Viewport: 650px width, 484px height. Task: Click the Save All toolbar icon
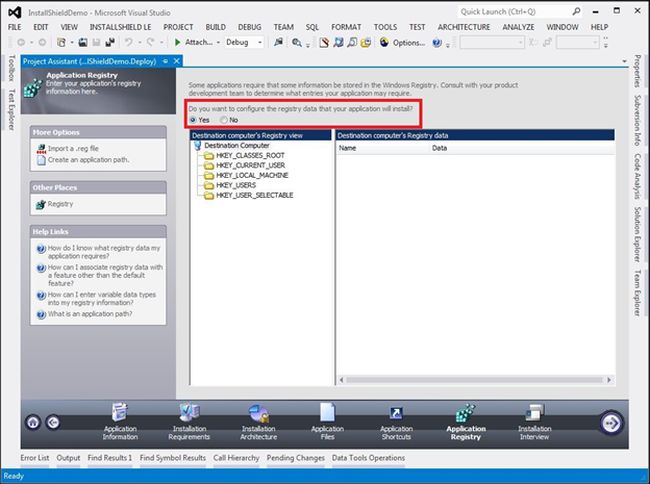(x=110, y=42)
